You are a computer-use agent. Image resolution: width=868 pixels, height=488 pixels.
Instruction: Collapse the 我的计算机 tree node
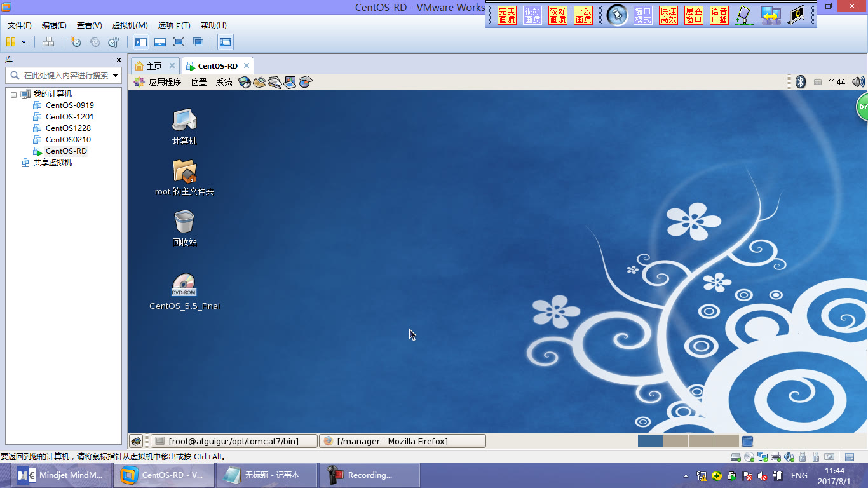pyautogui.click(x=13, y=94)
